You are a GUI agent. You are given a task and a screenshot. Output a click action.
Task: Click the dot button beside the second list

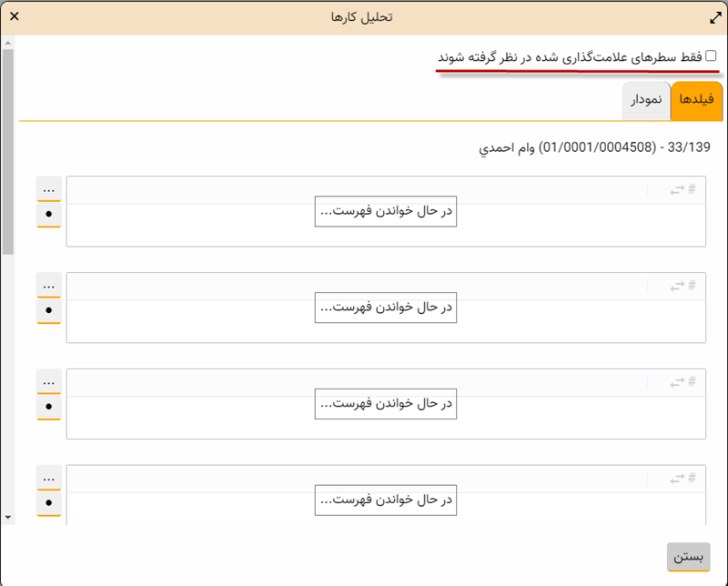click(49, 310)
